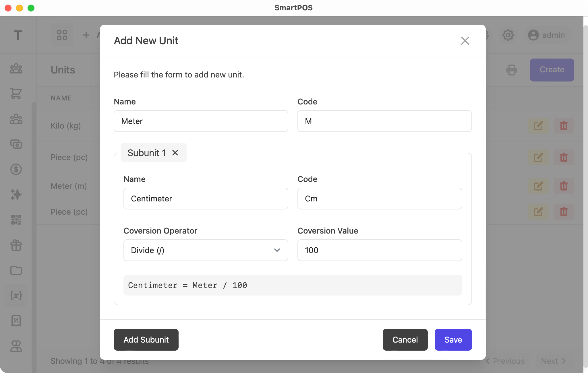Edit the subunit Name field Centimeter
This screenshot has width=588, height=373.
tap(206, 199)
